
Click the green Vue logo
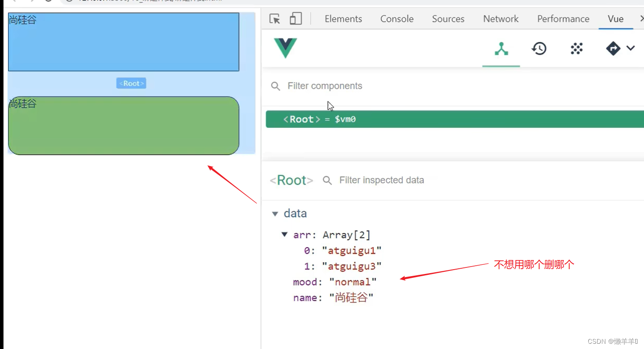pos(285,48)
